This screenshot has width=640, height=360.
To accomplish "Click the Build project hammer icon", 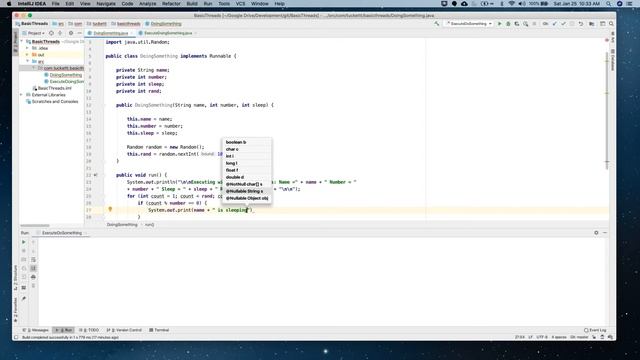I will pyautogui.click(x=437, y=24).
